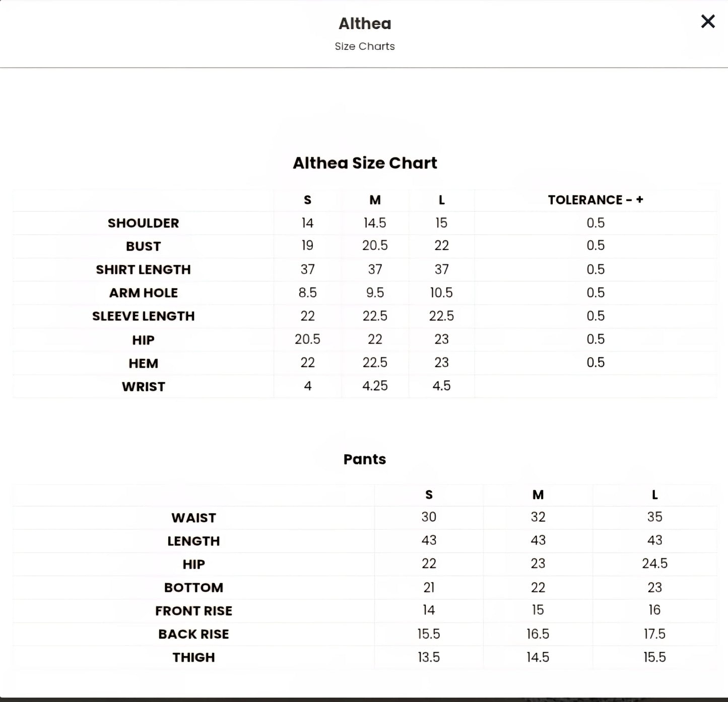Select the WAIST row label
The image size is (728, 702).
point(193,518)
